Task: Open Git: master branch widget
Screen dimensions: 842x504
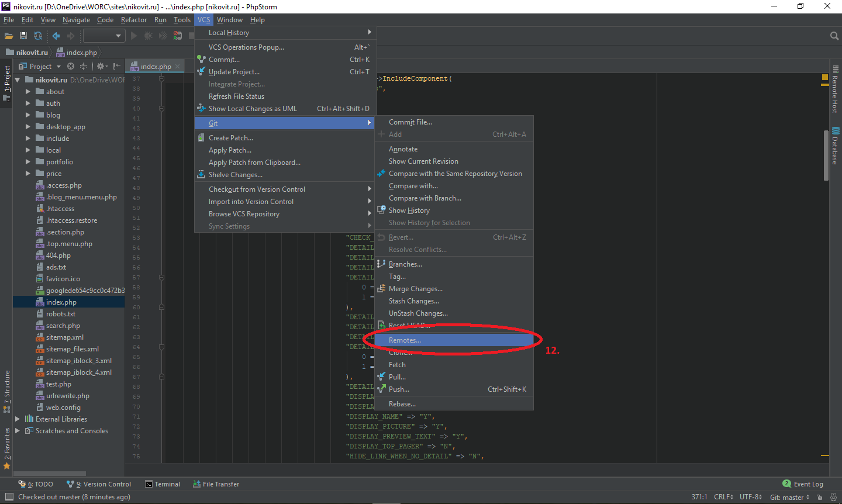Action: [789, 497]
